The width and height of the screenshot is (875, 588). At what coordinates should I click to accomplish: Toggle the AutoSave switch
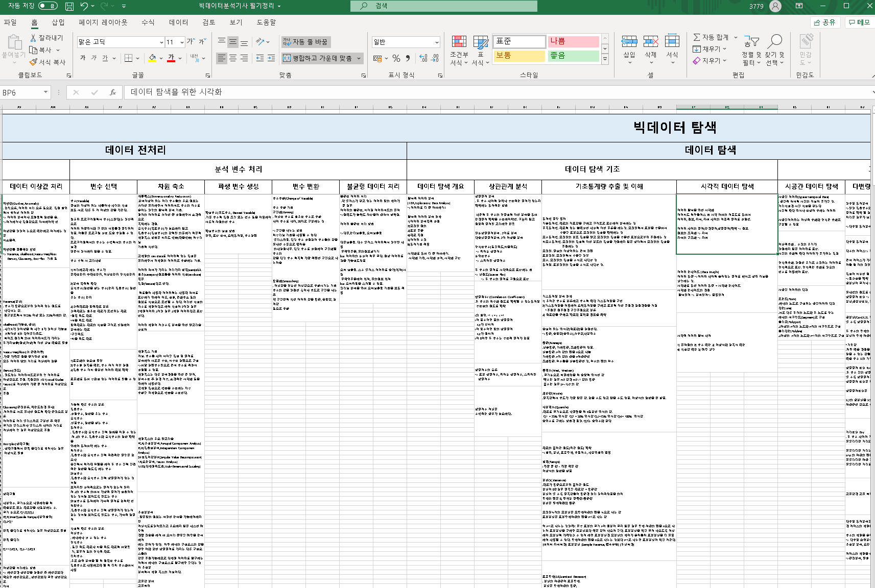coord(48,6)
